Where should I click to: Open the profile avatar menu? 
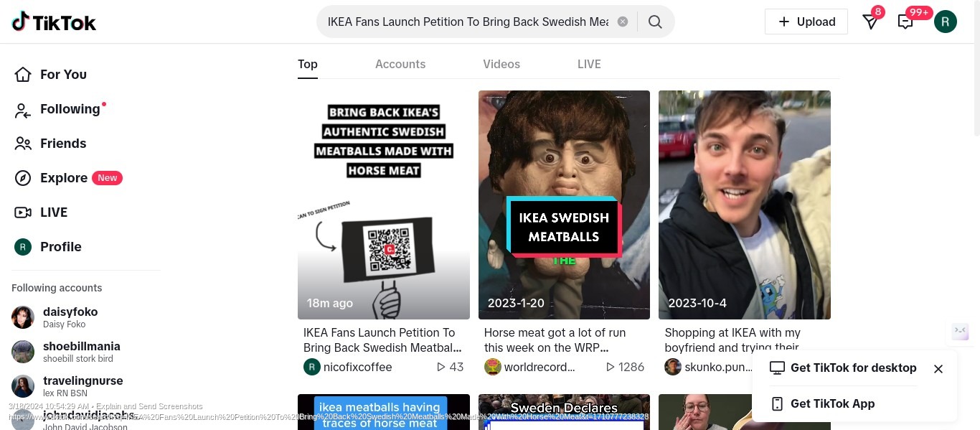tap(946, 22)
